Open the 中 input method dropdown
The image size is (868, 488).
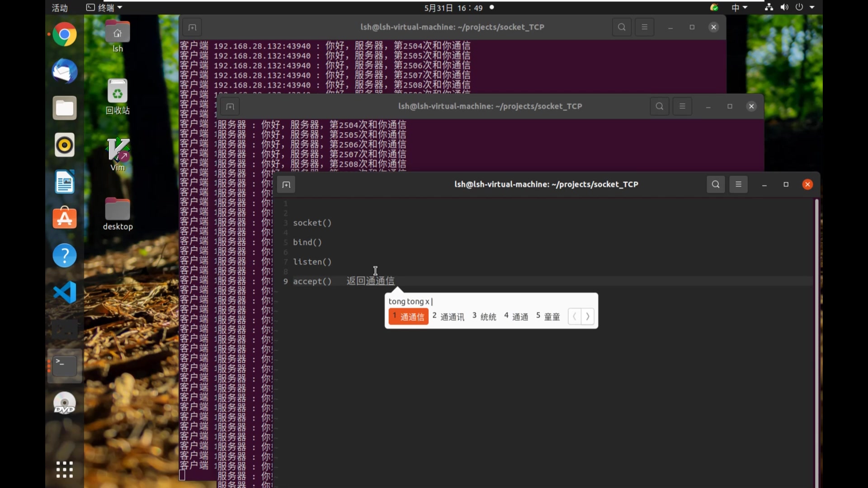[x=739, y=8]
